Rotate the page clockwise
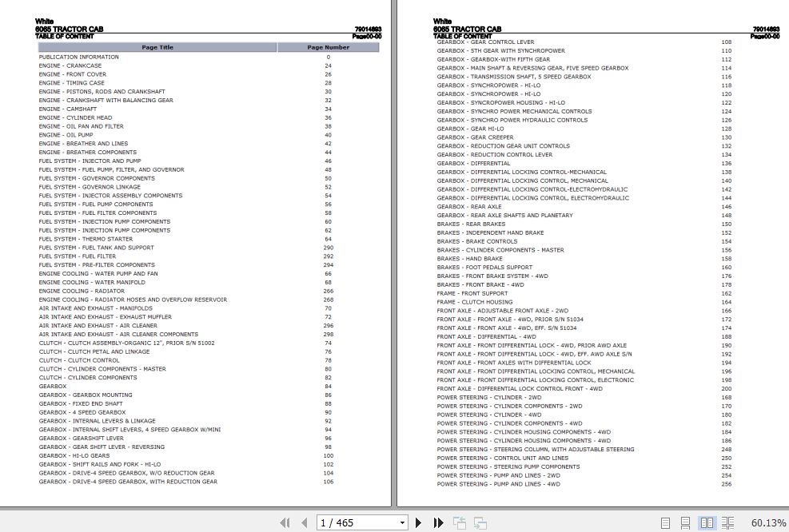The width and height of the screenshot is (789, 532). [x=480, y=522]
